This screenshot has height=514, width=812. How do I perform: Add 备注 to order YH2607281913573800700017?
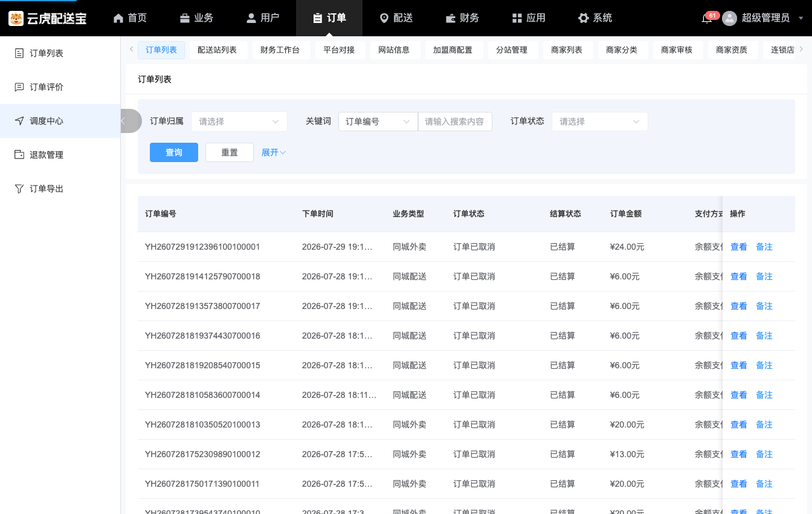(x=764, y=306)
